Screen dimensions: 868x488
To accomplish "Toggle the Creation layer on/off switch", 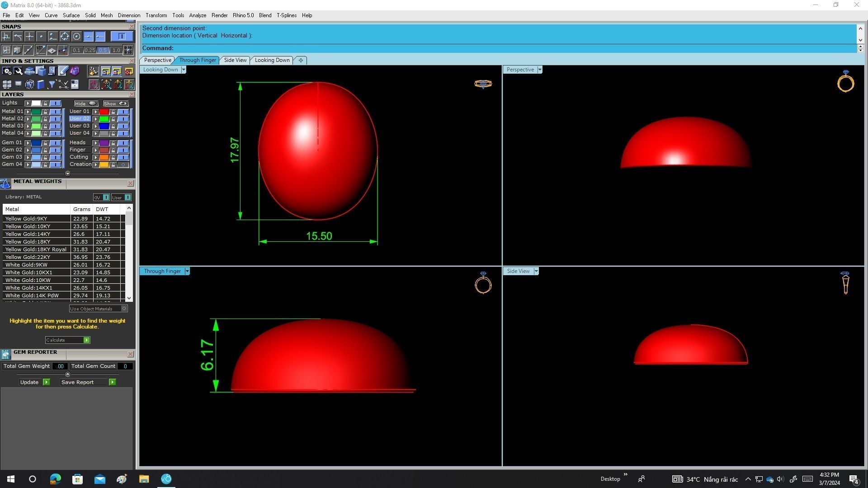I will point(123,164).
